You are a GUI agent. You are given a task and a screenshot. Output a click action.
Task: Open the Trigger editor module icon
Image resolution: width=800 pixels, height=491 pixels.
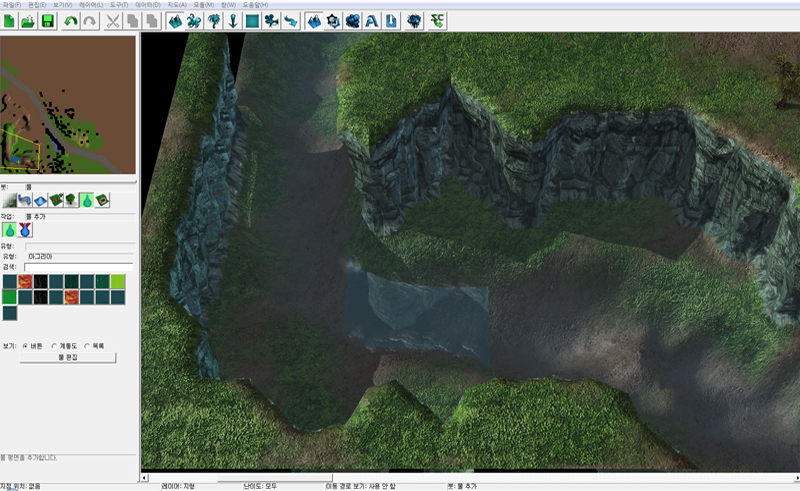[333, 21]
